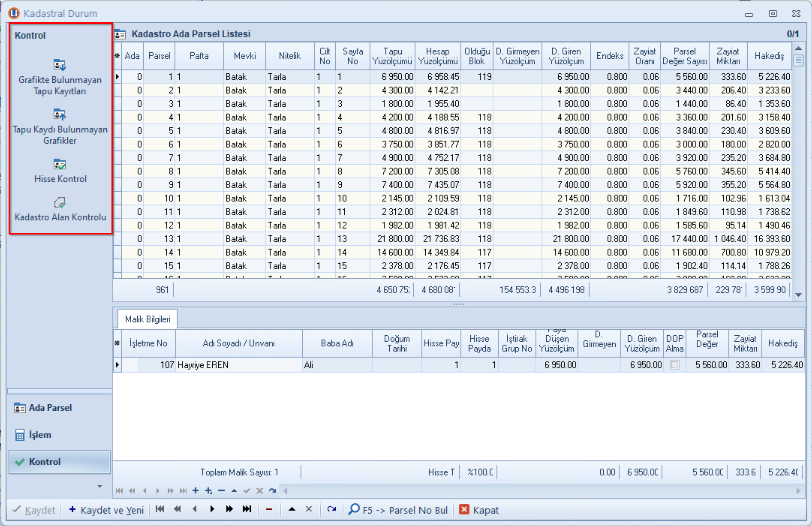Click the owner grid horizontal scroll right arrow

pyautogui.click(x=798, y=491)
